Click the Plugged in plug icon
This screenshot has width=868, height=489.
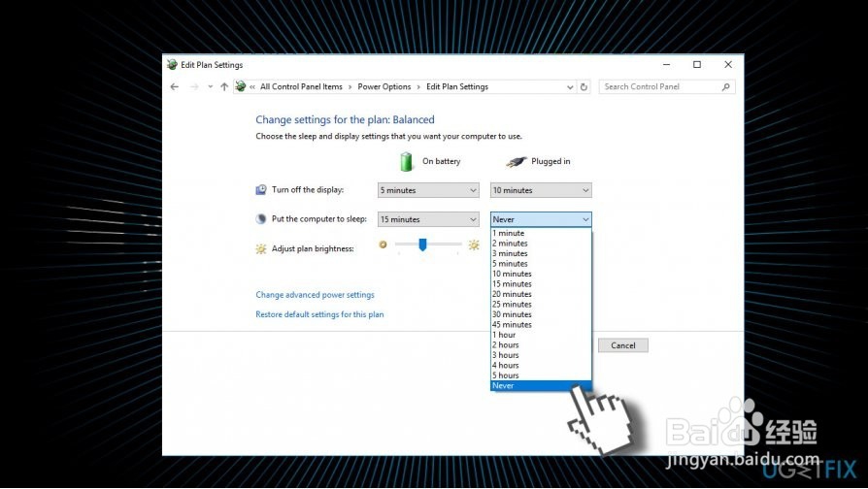point(516,161)
